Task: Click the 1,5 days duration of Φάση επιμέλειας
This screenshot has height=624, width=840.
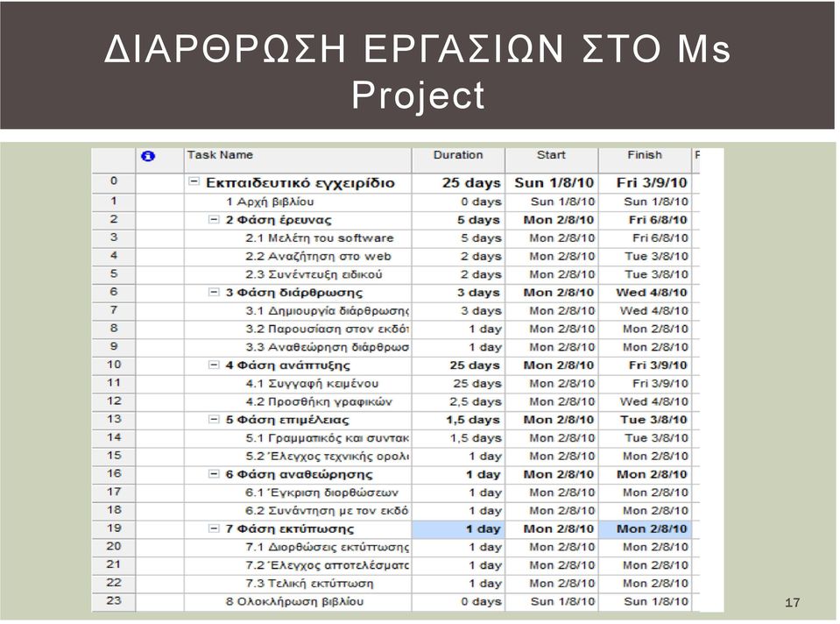Action: coord(473,420)
